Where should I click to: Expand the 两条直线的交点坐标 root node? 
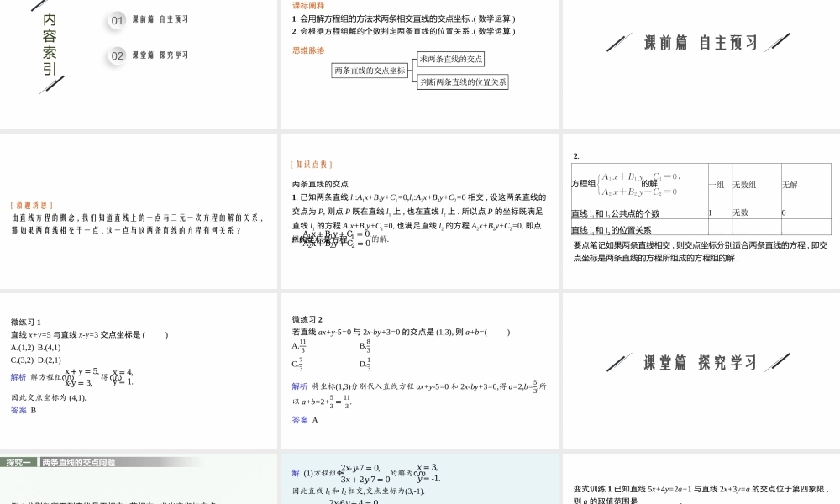pyautogui.click(x=370, y=70)
